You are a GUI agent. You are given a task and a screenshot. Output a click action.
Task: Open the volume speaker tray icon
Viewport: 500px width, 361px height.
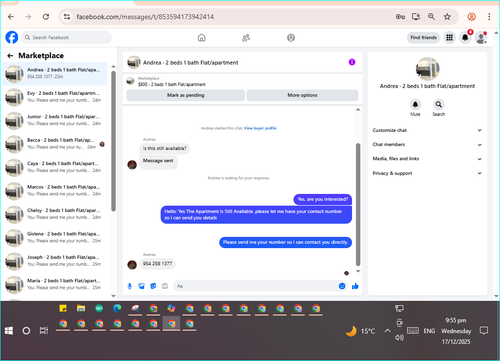(399, 338)
